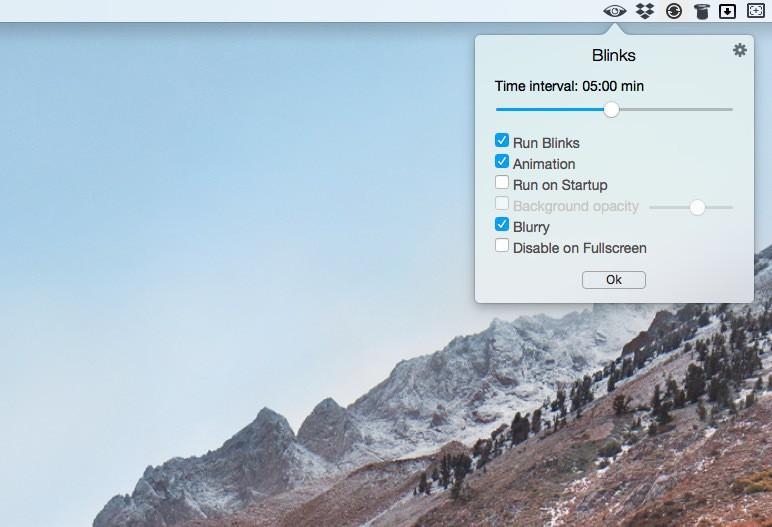Uncheck the Blurry option
772x527 pixels.
click(502, 225)
